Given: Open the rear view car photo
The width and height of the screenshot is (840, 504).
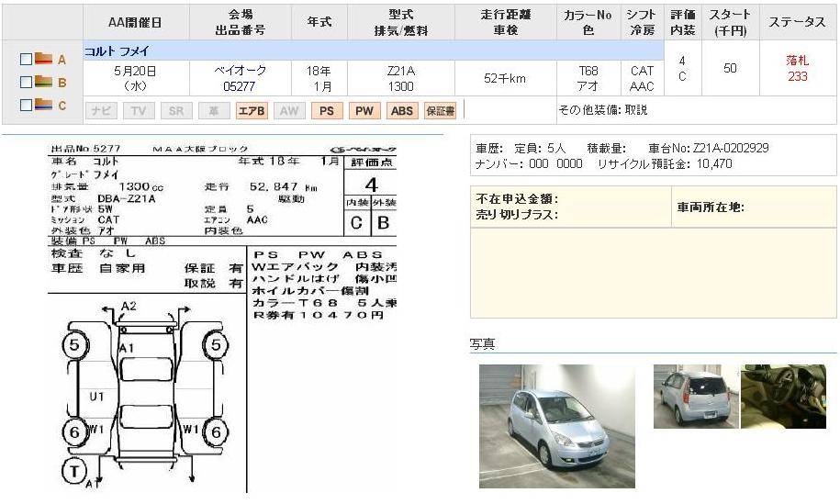Looking at the screenshot, I should click(x=695, y=396).
